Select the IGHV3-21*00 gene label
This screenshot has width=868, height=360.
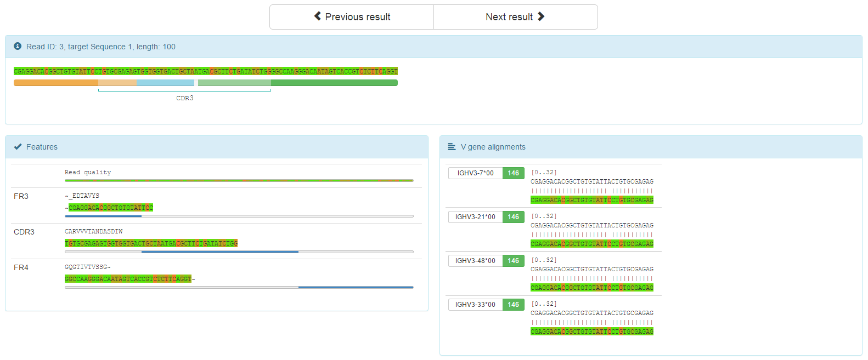pos(475,217)
